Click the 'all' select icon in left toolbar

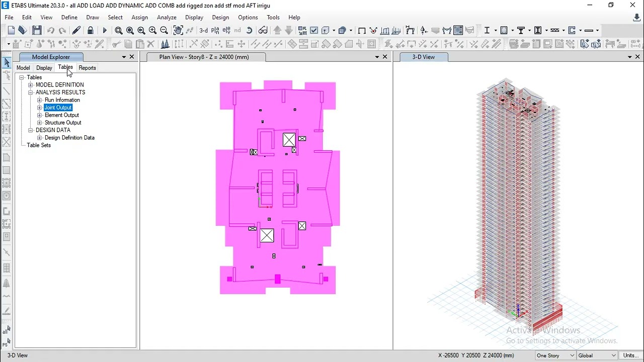pos(6,330)
